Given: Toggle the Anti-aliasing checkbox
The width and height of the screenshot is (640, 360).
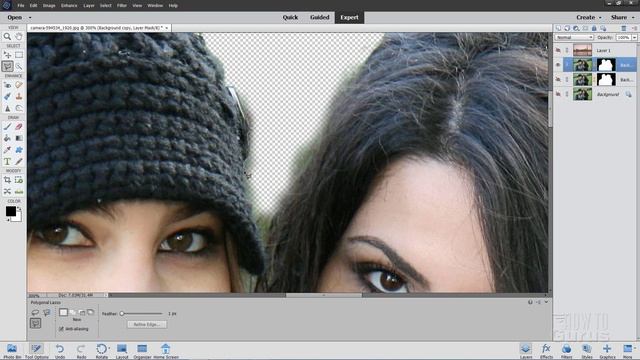Looking at the screenshot, I should point(61,329).
